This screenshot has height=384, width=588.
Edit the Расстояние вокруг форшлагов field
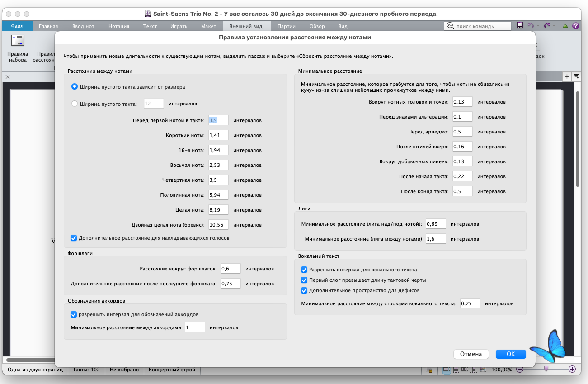[230, 269]
